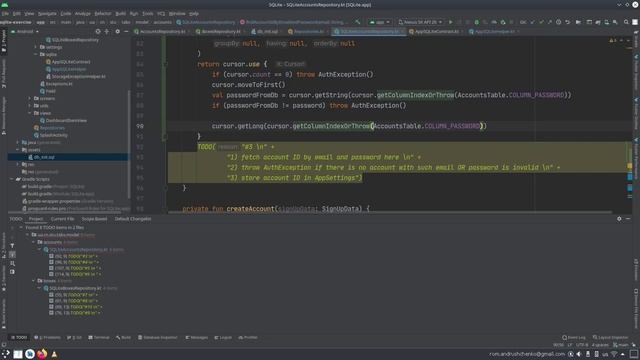This screenshot has width=640, height=360.
Task: Open the Event Log
Action: pos(574,338)
